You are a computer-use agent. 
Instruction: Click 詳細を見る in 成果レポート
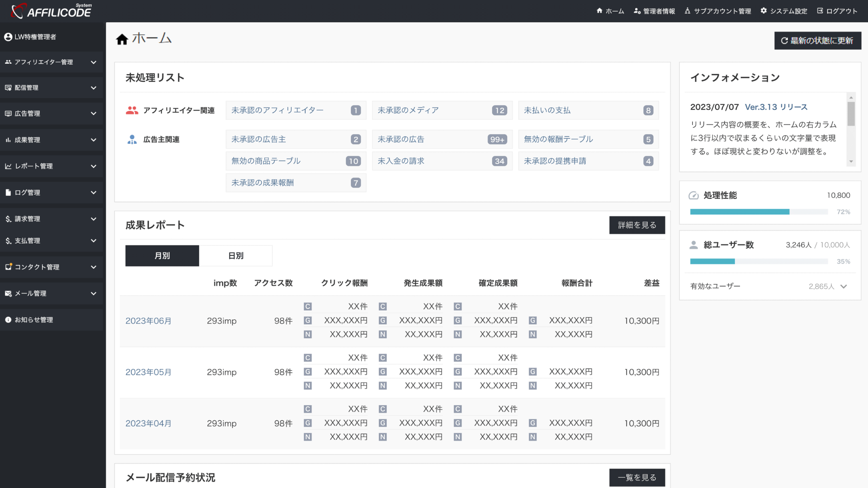(637, 225)
